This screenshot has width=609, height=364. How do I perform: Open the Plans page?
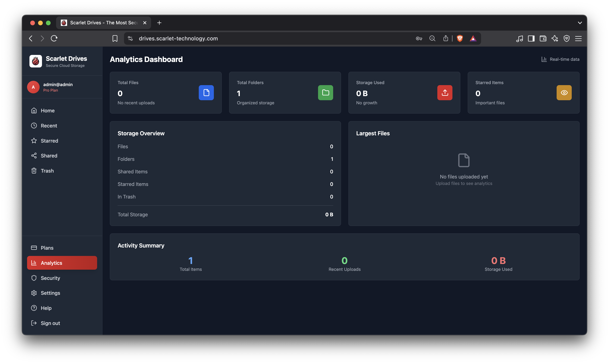62,248
